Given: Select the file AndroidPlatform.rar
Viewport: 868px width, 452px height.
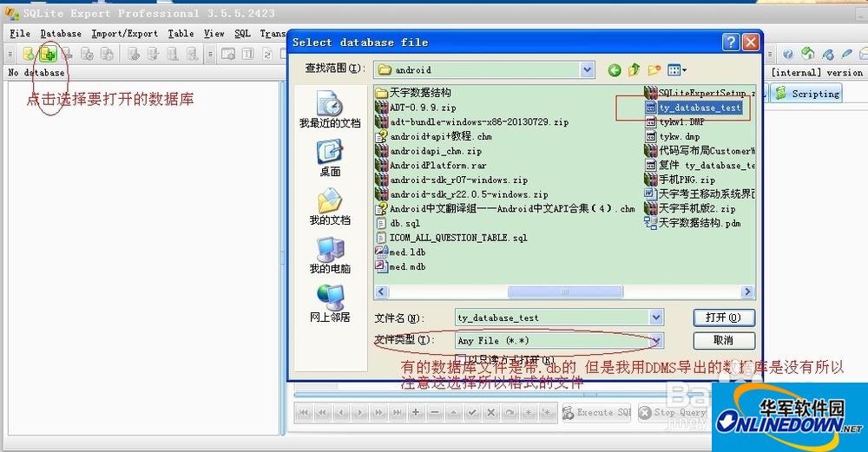Looking at the screenshot, I should tap(431, 165).
